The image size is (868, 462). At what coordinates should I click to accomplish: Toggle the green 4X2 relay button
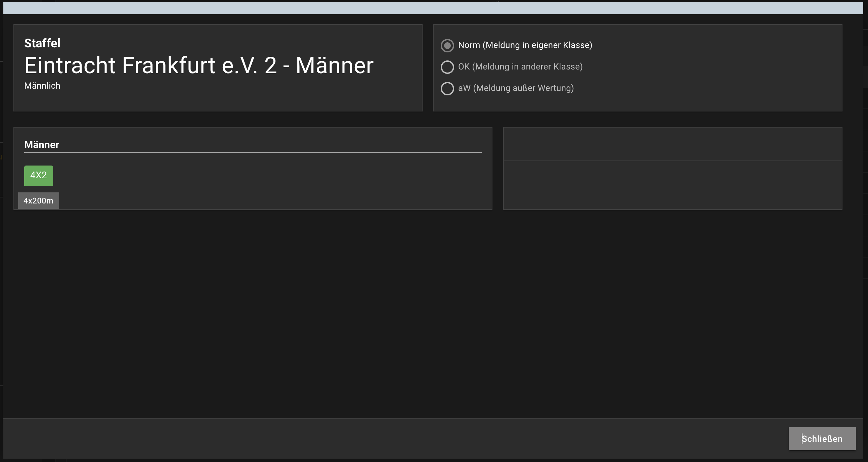[38, 176]
